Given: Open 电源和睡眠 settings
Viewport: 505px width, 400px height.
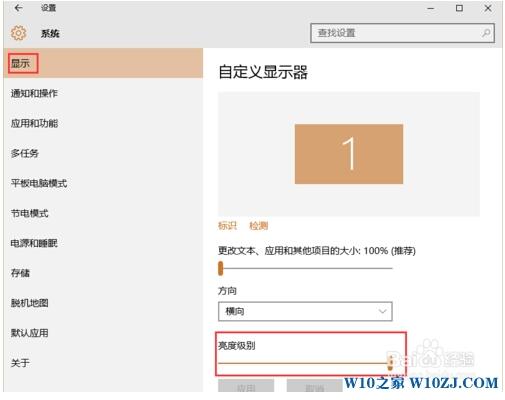Looking at the screenshot, I should point(34,243).
